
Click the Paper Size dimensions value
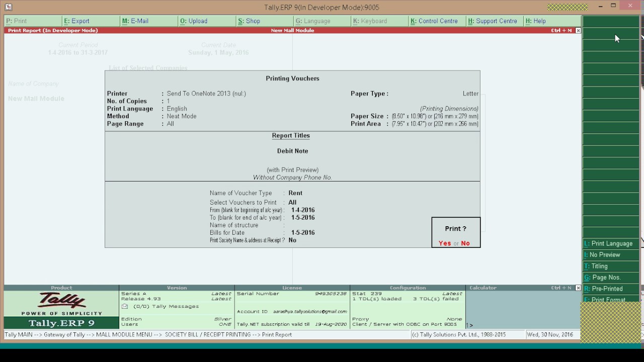(435, 116)
